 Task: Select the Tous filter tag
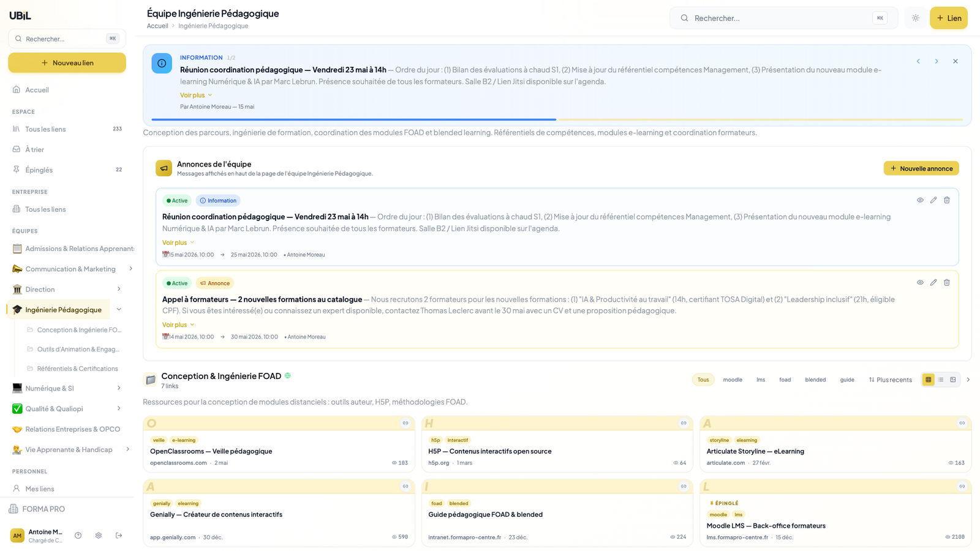point(703,380)
